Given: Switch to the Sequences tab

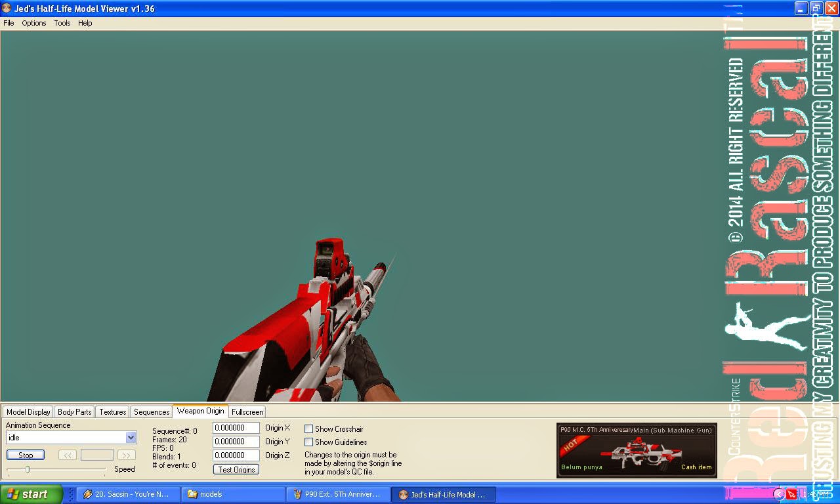Looking at the screenshot, I should click(152, 412).
